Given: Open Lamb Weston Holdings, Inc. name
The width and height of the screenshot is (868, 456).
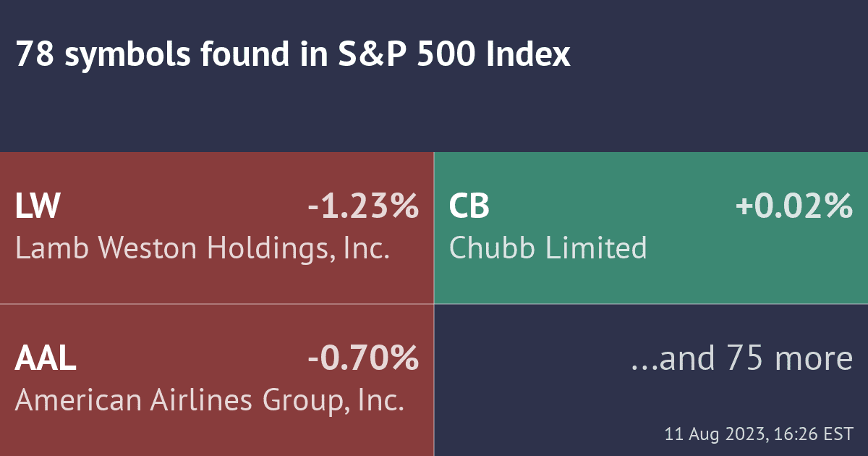Looking at the screenshot, I should point(203,249).
